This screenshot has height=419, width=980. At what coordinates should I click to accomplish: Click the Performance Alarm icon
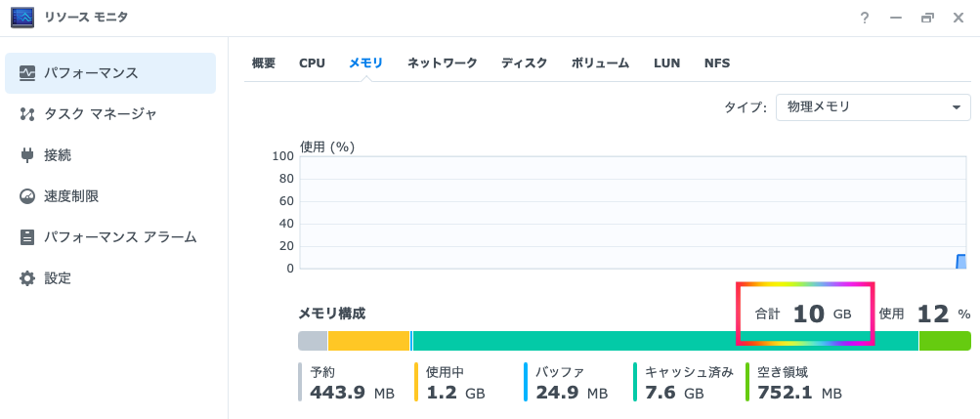27,237
